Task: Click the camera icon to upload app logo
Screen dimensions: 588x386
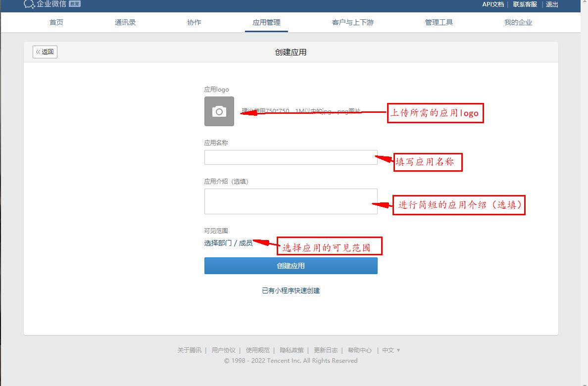Action: point(219,111)
